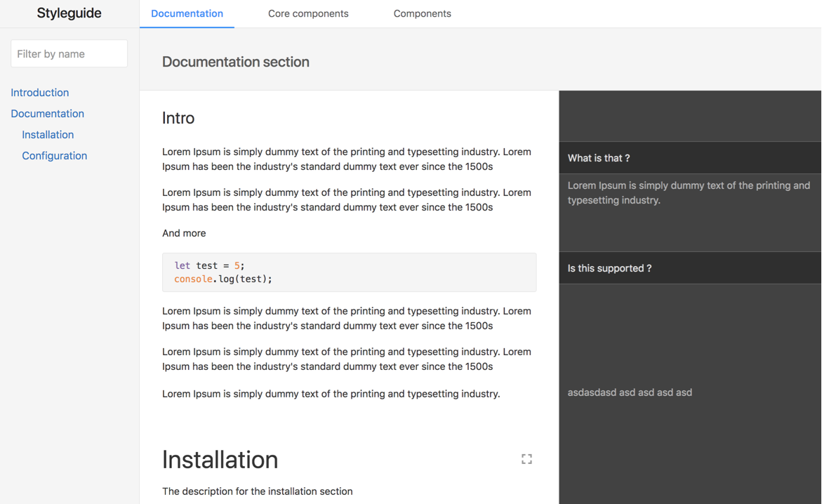Jump to Installation in the sidebar
Viewport: 822px width, 504px height.
point(48,135)
